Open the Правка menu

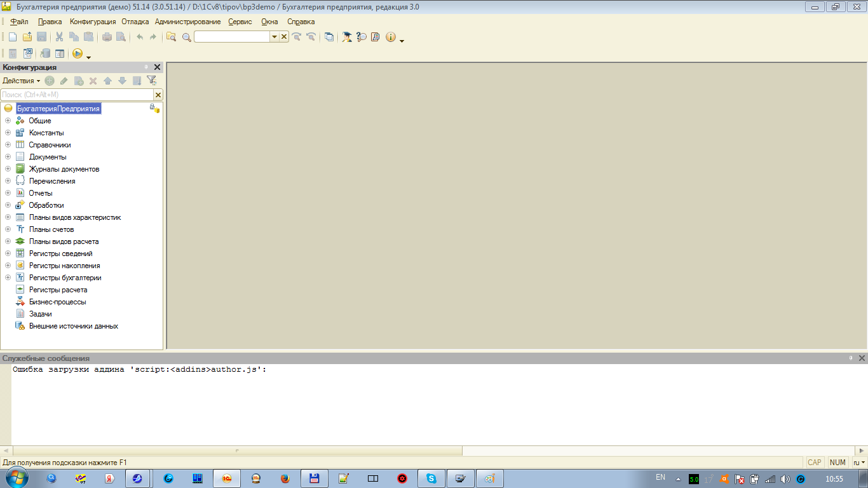point(50,22)
